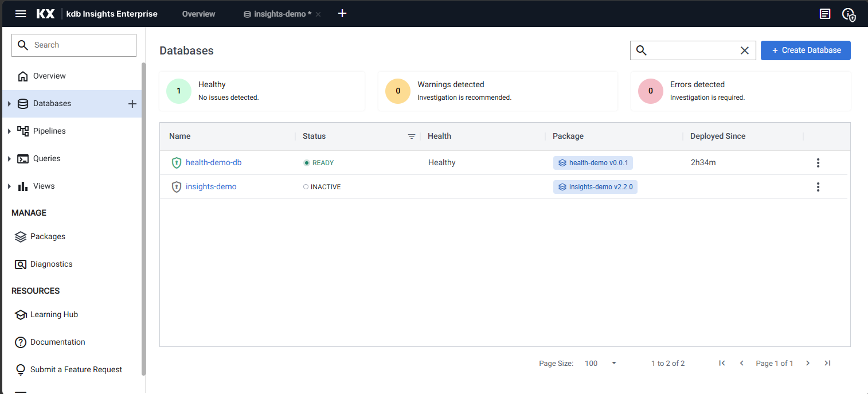This screenshot has width=868, height=394.
Task: Click the sidebar vertical scrollbar
Action: 143,218
